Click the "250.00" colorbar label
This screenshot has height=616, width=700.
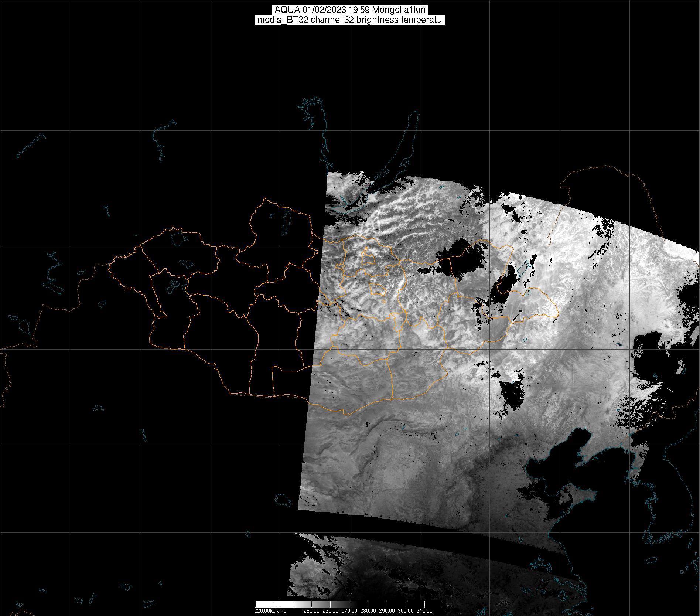311,611
